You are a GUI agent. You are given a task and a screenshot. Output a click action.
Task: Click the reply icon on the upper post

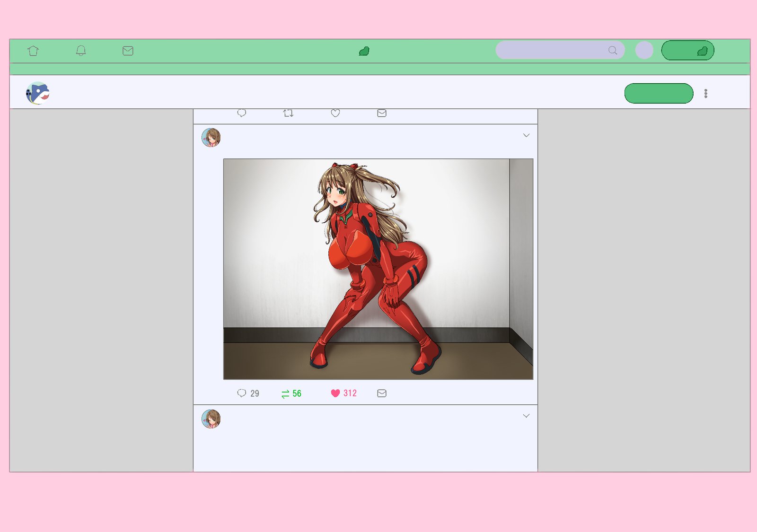point(241,113)
